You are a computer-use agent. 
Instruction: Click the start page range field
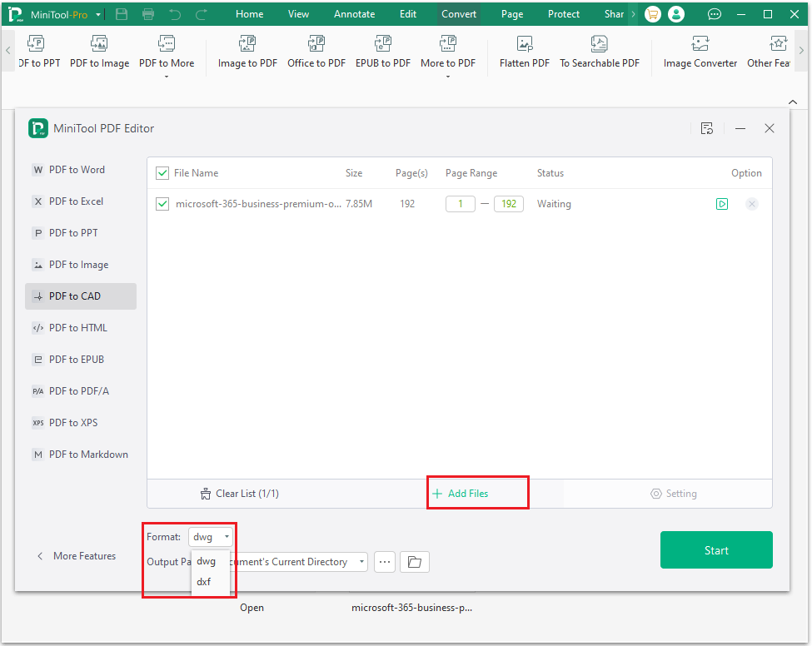pyautogui.click(x=461, y=204)
